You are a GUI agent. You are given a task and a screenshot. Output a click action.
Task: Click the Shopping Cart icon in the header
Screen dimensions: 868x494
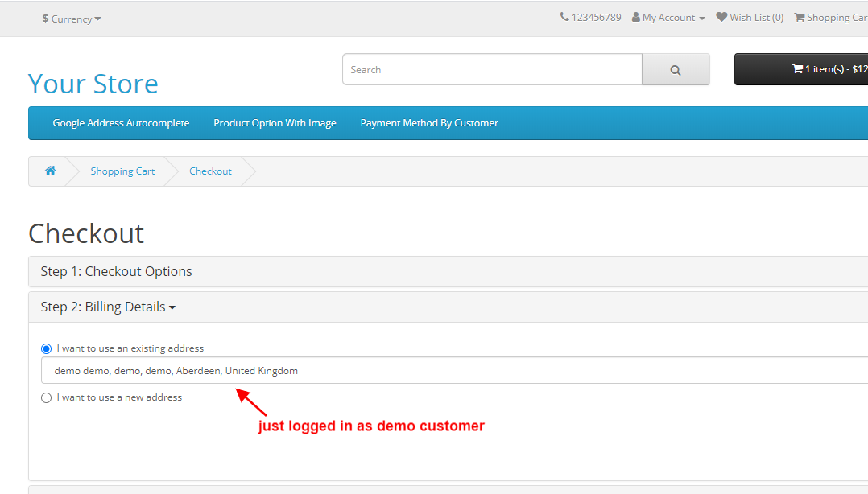click(799, 16)
